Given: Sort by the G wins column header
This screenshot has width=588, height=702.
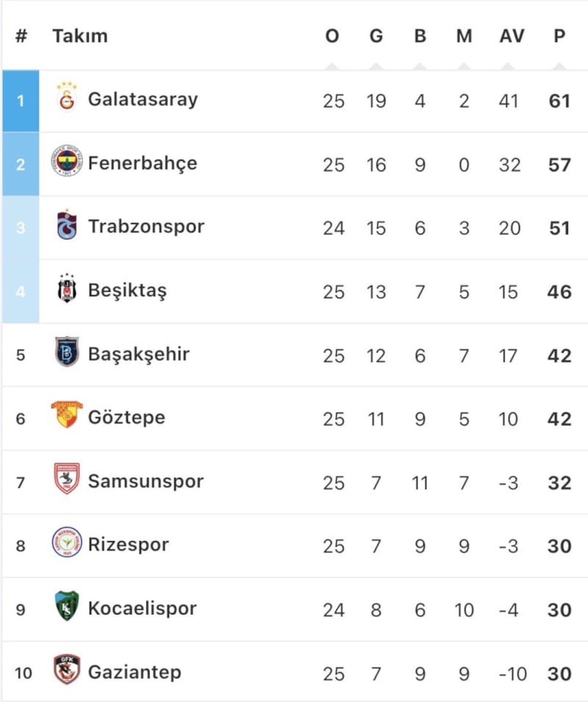Looking at the screenshot, I should click(x=376, y=36).
